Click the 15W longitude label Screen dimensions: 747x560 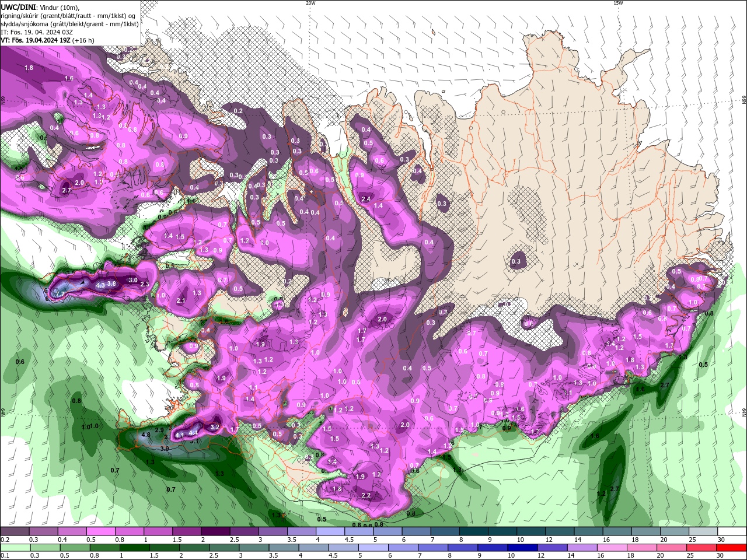pos(618,3)
